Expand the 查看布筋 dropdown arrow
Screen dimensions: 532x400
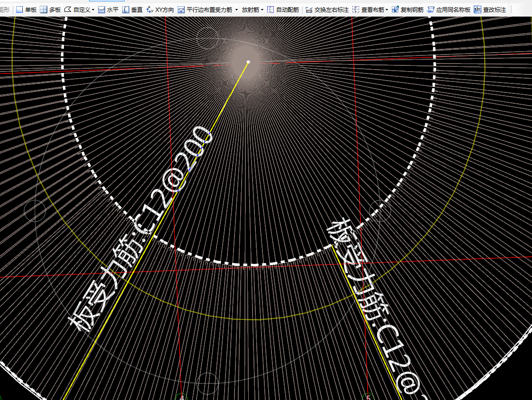point(387,10)
